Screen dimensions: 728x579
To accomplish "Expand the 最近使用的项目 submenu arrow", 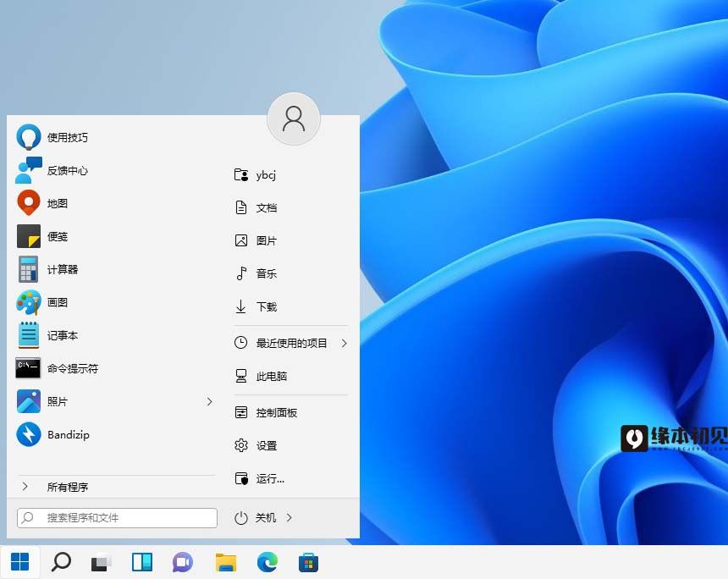I will (x=344, y=343).
